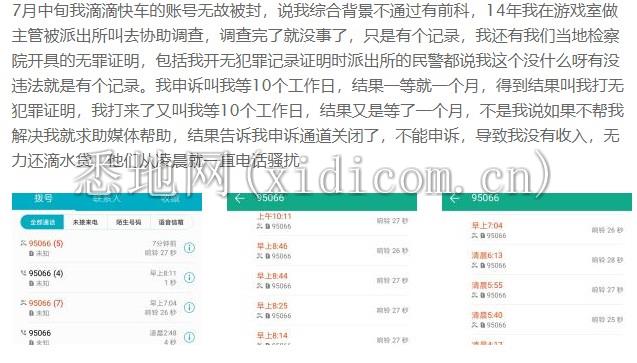Select the 语音信箱 filter
Viewport: 637px width, 363px height.
click(171, 222)
